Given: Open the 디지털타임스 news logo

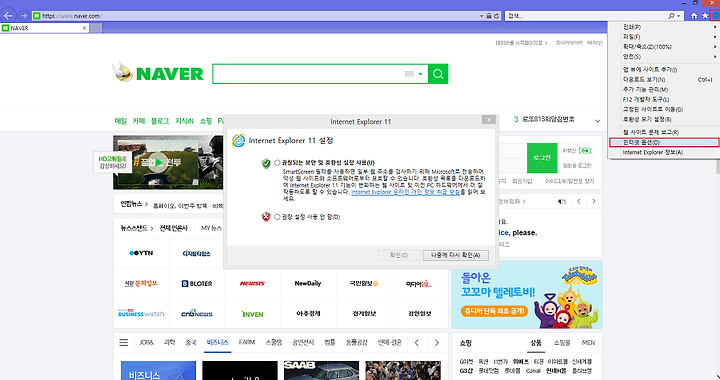Looking at the screenshot, I should click(x=197, y=253).
